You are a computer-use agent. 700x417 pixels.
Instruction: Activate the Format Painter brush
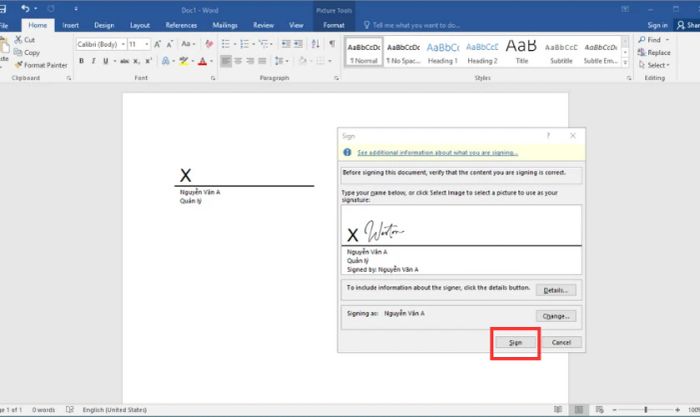[41, 65]
